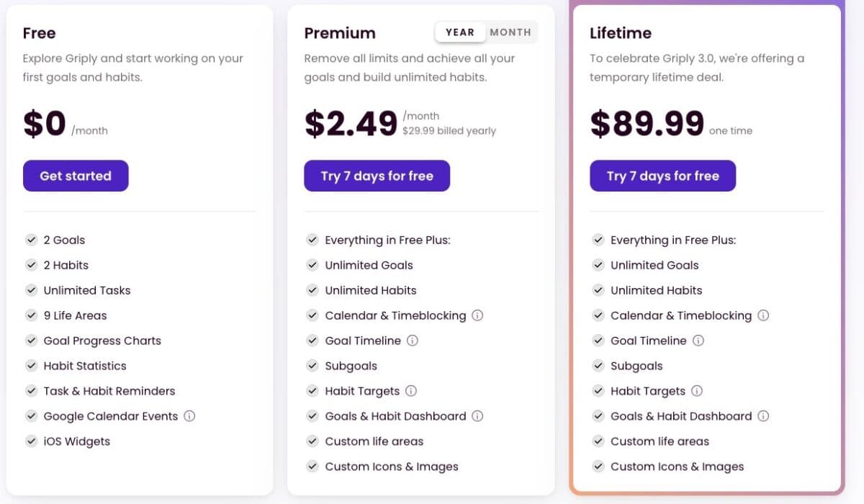Start Premium 7 days free trial
Viewport: 864px width, 504px height.
pyautogui.click(x=377, y=176)
